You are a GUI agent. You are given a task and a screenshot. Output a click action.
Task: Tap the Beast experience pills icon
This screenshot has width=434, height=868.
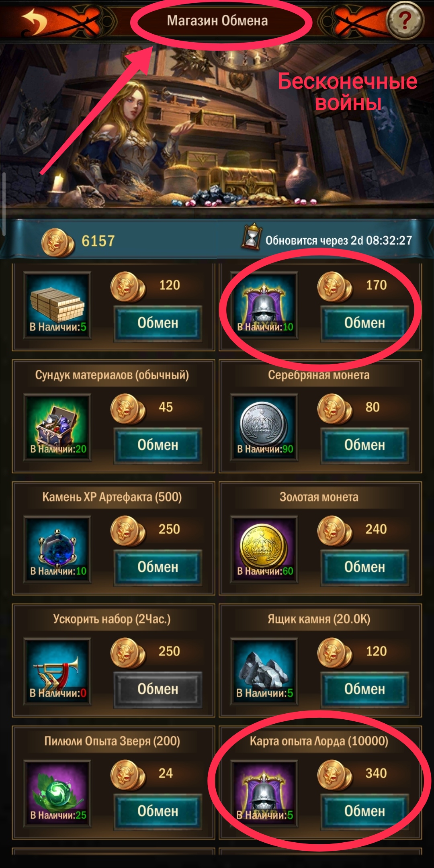(x=57, y=794)
